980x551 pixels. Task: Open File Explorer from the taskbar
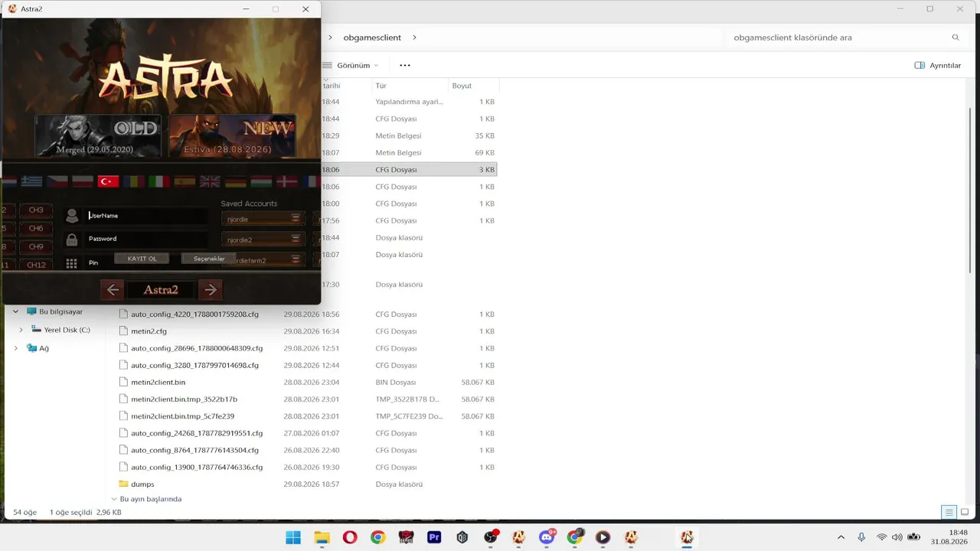click(x=322, y=537)
